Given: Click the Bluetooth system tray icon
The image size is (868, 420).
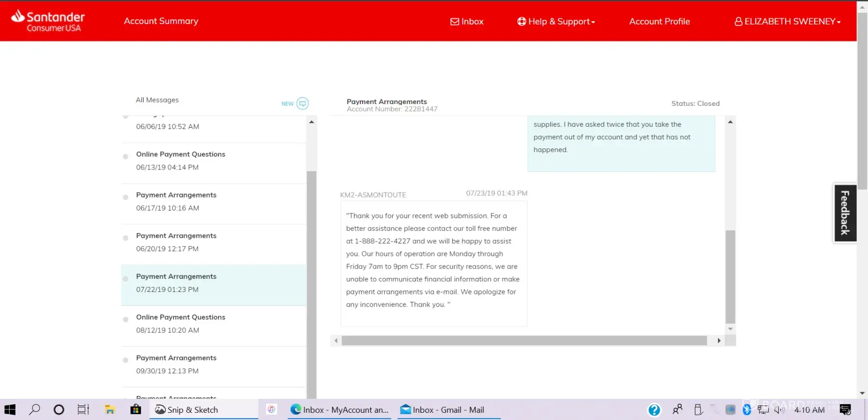Looking at the screenshot, I should point(746,410).
